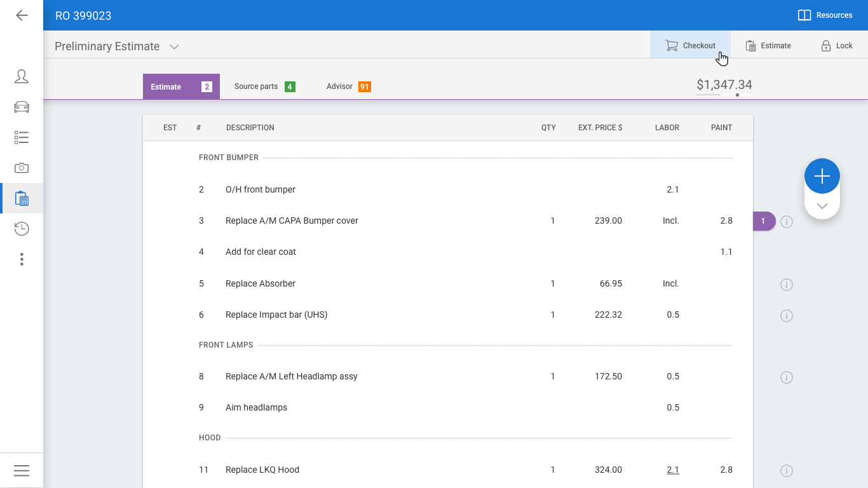The width and height of the screenshot is (868, 488).
Task: Open the history clock sidebar icon
Action: pos(22,229)
